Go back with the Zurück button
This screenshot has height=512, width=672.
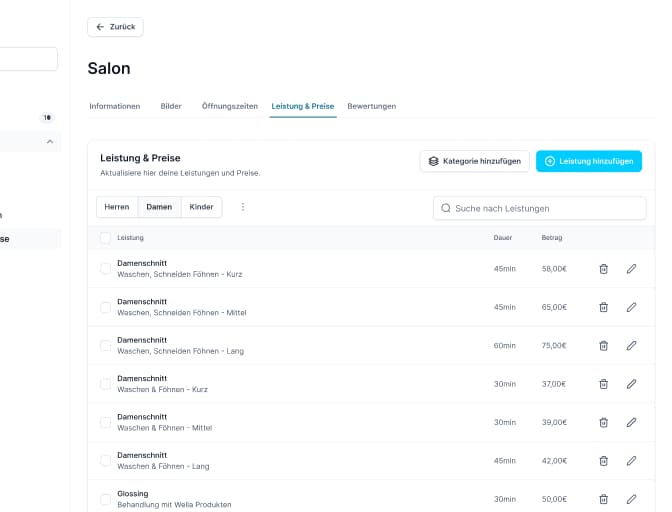click(115, 27)
